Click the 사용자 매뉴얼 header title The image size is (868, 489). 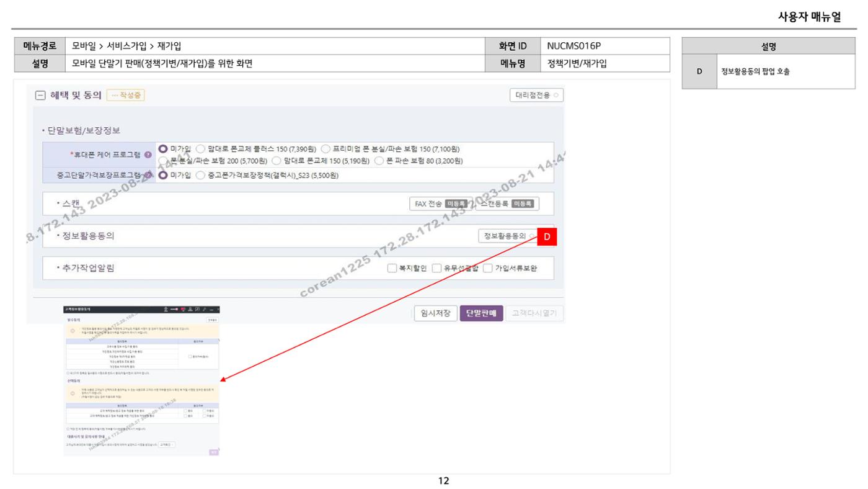coord(809,17)
